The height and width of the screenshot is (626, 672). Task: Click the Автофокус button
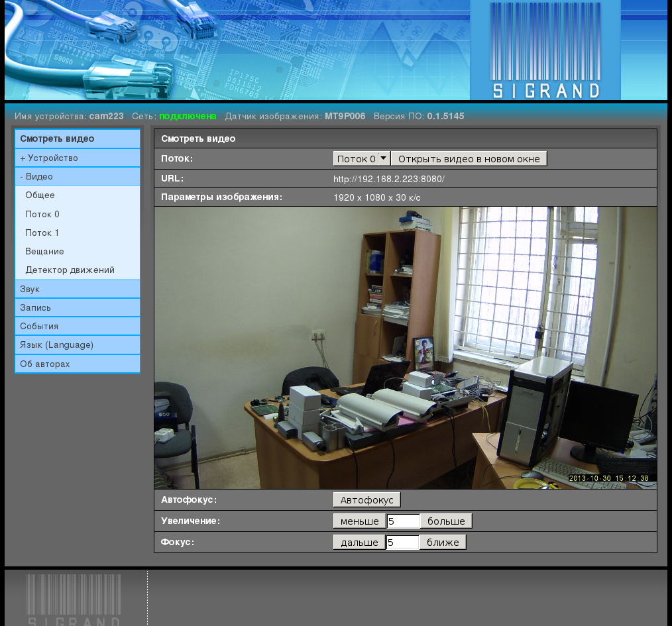(x=367, y=500)
